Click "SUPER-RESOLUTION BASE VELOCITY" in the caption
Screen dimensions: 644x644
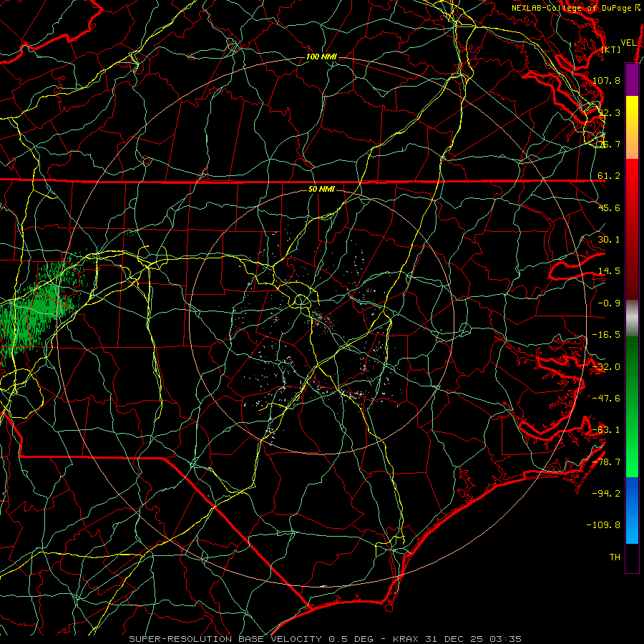coord(225,639)
